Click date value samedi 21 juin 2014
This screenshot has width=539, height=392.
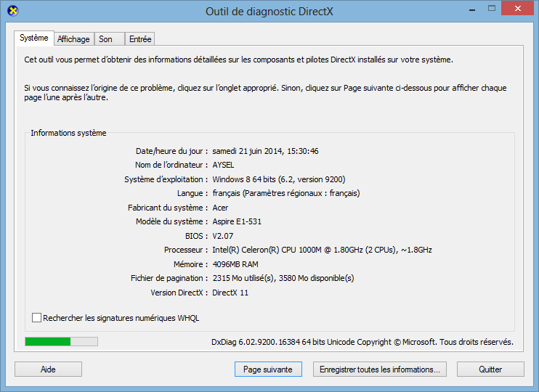[265, 151]
